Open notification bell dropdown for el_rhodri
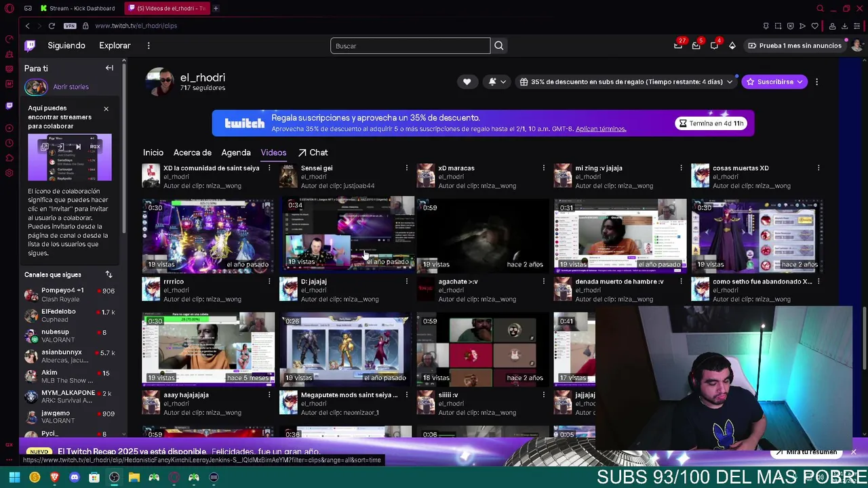This screenshot has height=488, width=868. 497,81
